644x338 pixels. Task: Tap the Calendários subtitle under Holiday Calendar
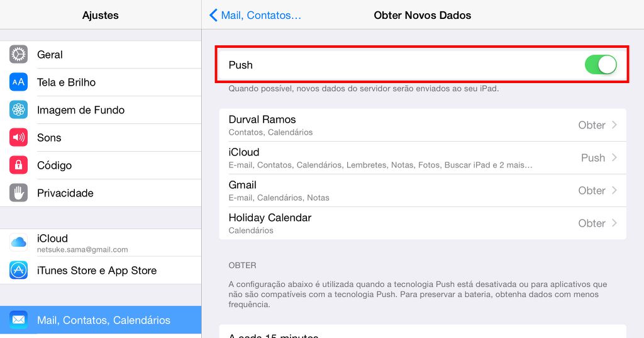[x=251, y=230]
